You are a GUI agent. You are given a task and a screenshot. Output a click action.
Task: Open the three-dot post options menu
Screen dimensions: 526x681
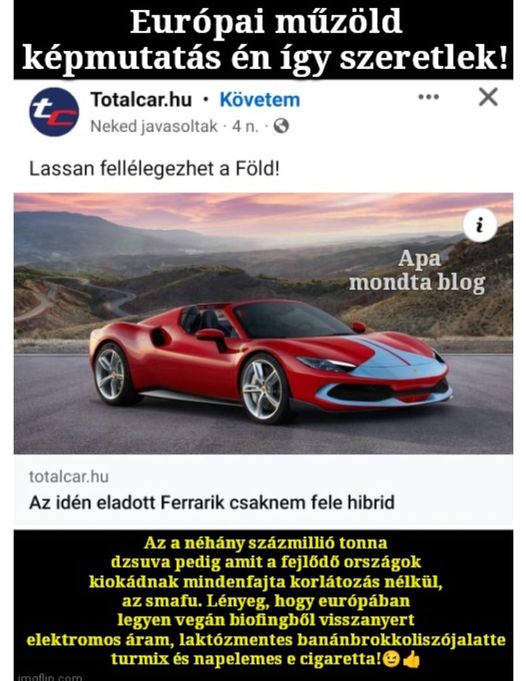[x=428, y=96]
